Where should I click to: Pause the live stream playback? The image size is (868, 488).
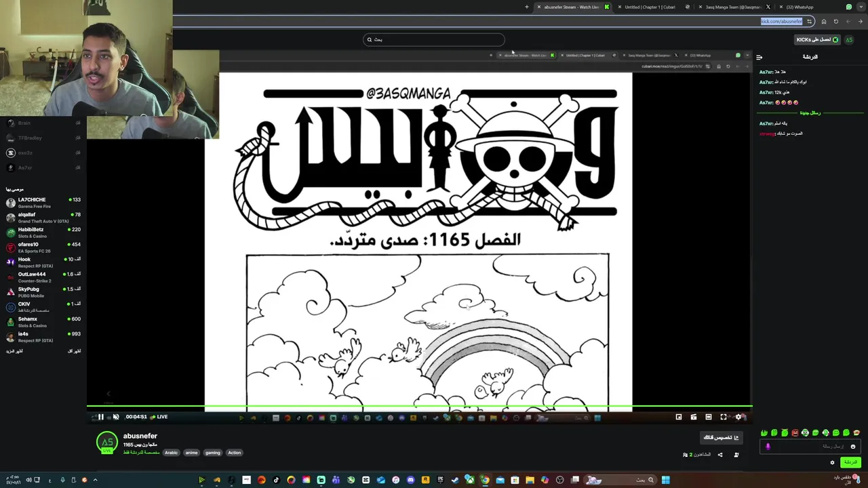click(x=100, y=417)
